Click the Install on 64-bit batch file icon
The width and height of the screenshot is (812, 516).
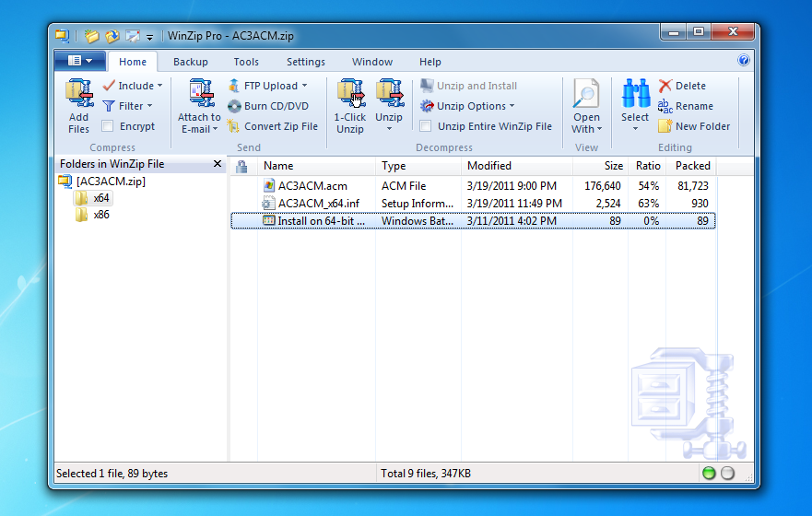point(268,220)
